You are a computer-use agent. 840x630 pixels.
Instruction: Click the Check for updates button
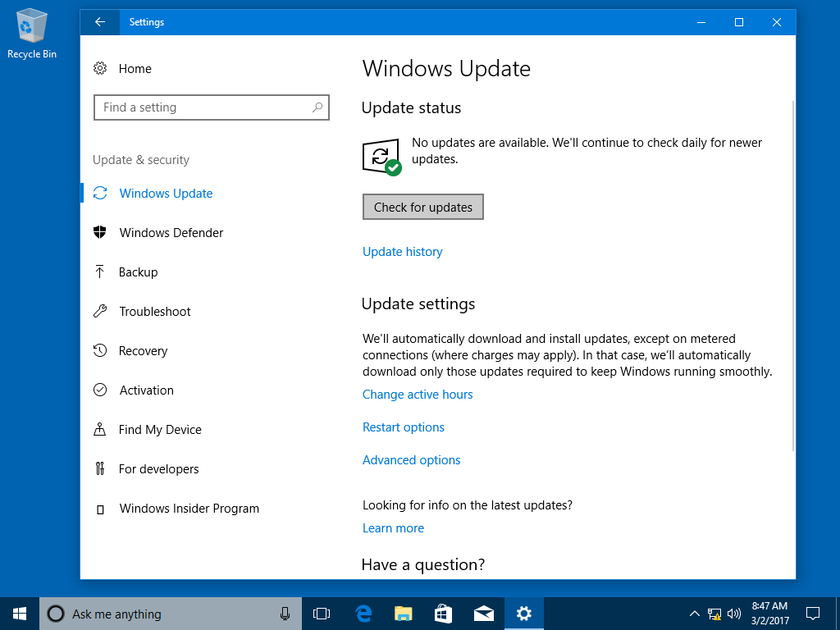pyautogui.click(x=422, y=206)
